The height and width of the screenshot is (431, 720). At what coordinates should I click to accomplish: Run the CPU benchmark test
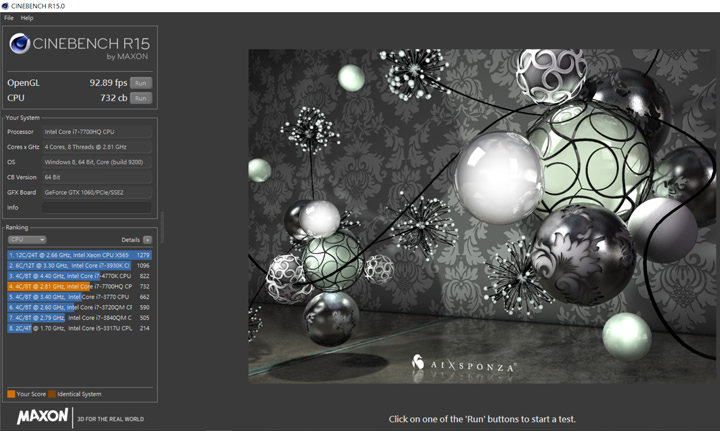pyautogui.click(x=140, y=98)
